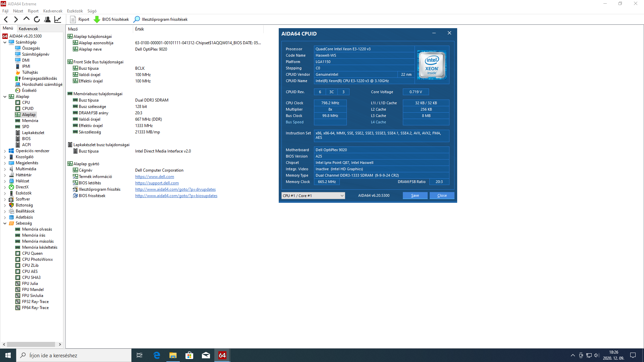Viewport: 644px width, 362px height.
Task: Open the Eszközök menu
Action: click(x=75, y=11)
